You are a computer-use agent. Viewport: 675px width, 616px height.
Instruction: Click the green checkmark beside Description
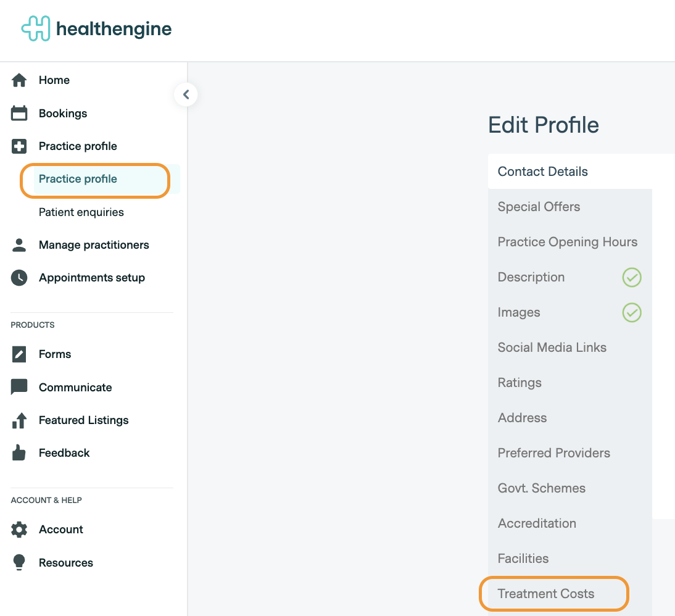pos(631,278)
